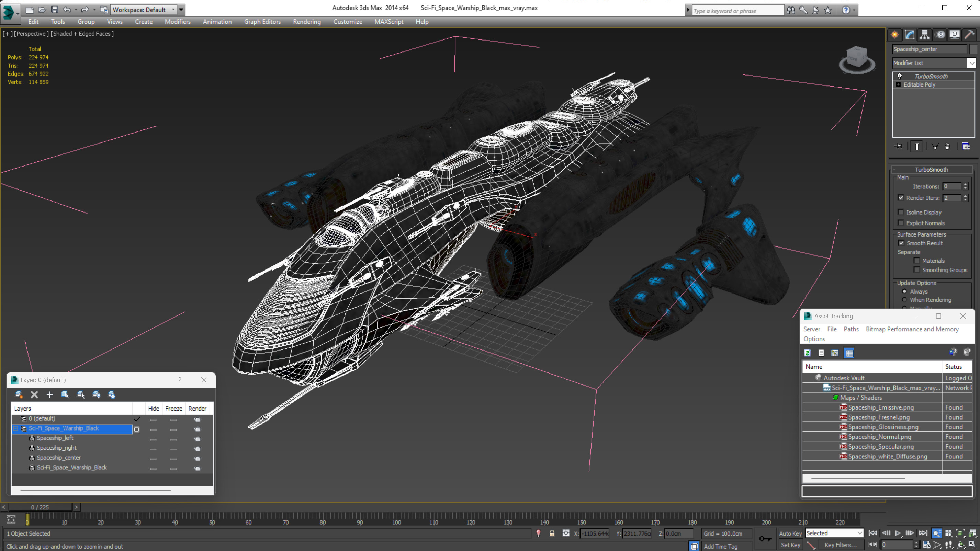The width and height of the screenshot is (980, 551).
Task: Refresh the Asset Tracking list
Action: point(807,353)
